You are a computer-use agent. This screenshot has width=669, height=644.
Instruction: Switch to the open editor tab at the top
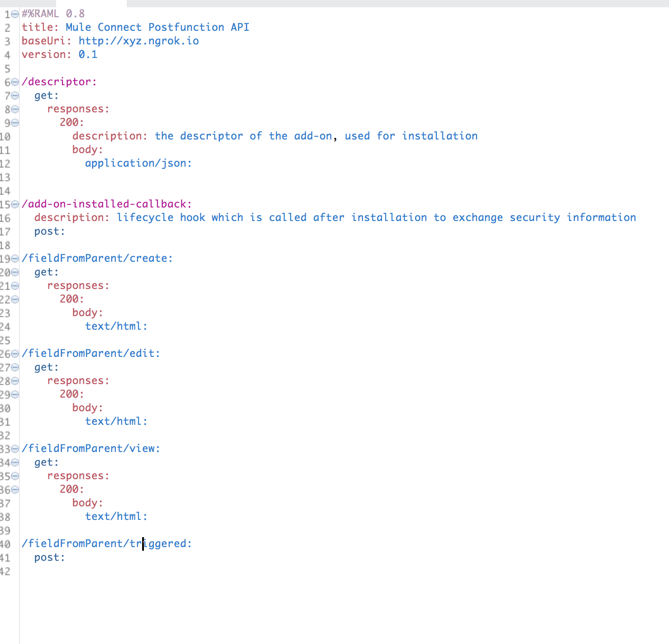coord(91,4)
